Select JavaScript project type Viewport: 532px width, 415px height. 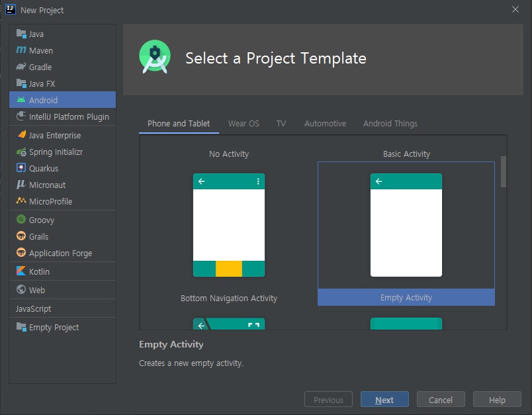tap(62, 308)
